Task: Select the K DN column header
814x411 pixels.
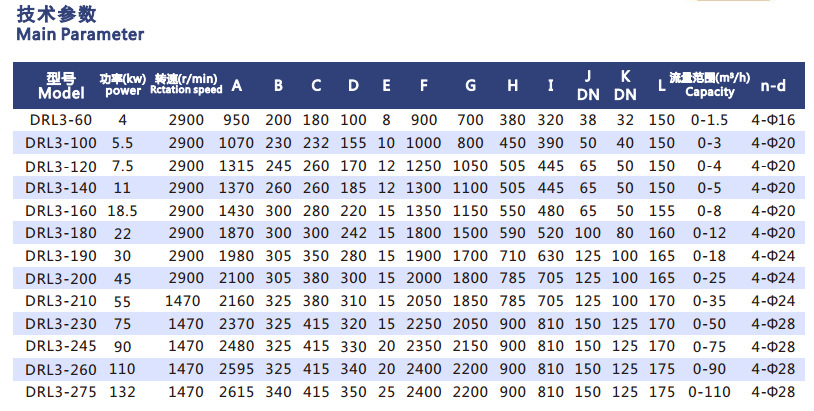Action: pyautogui.click(x=625, y=85)
